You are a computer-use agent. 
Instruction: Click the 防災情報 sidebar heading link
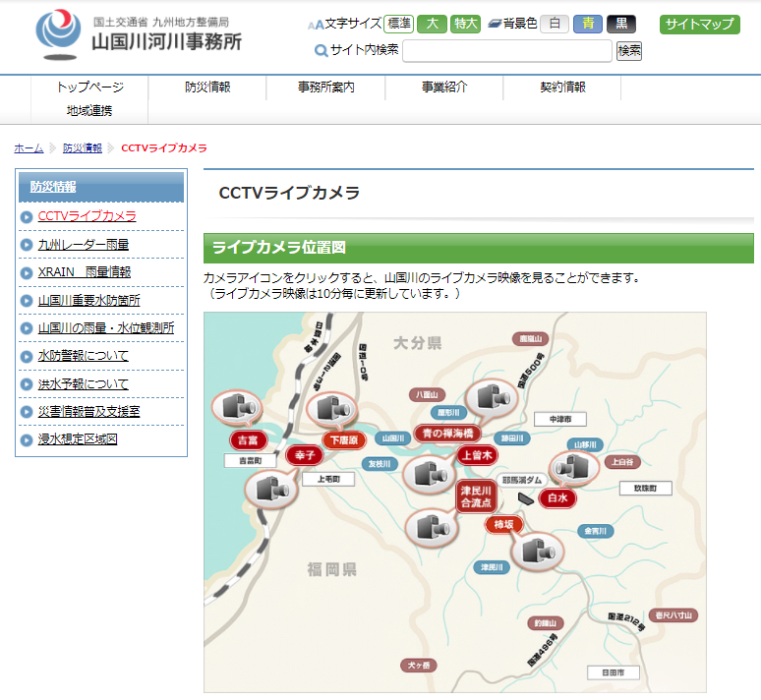pos(53,187)
